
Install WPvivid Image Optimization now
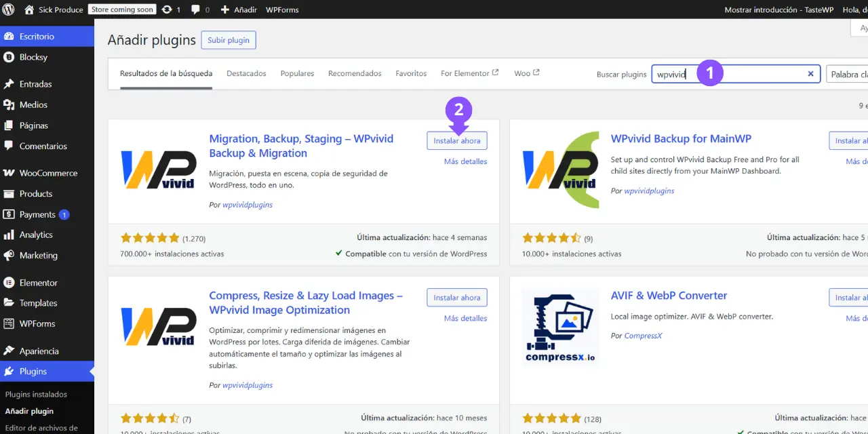pos(457,297)
